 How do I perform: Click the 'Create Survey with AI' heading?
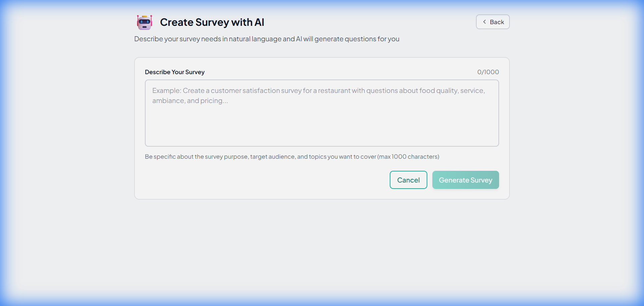pyautogui.click(x=212, y=22)
